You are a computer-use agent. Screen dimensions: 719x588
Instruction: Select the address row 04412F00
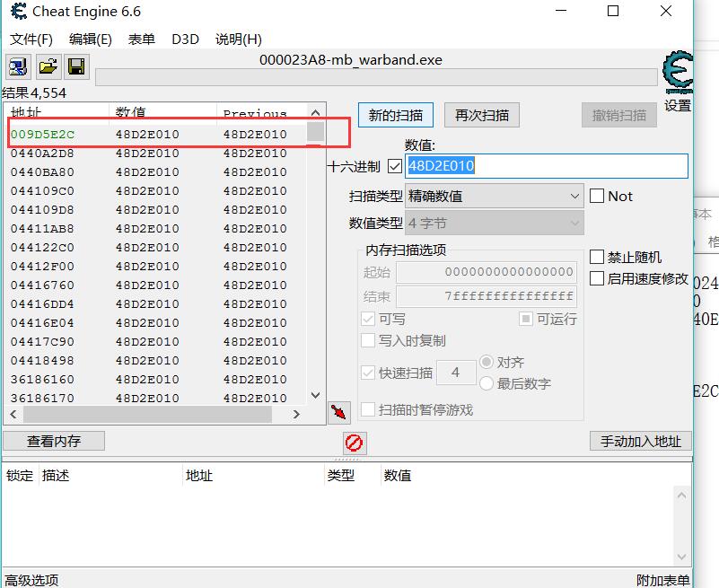click(156, 266)
